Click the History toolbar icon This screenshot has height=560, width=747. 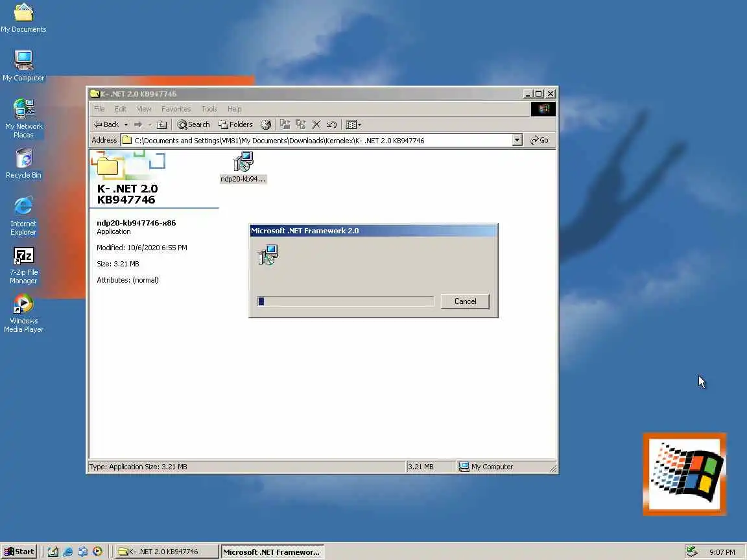point(266,124)
